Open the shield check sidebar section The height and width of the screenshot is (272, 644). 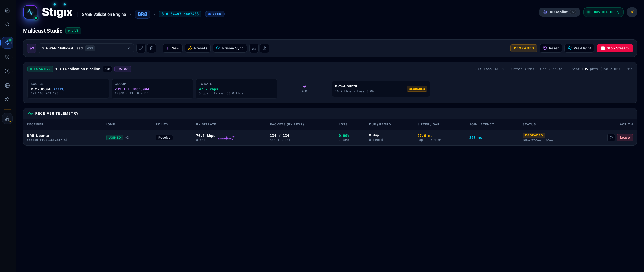(7, 57)
